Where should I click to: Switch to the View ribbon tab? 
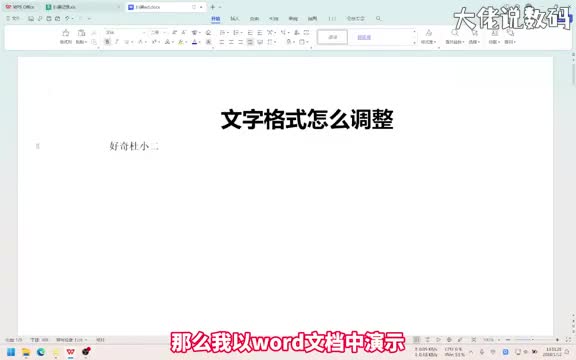point(312,18)
